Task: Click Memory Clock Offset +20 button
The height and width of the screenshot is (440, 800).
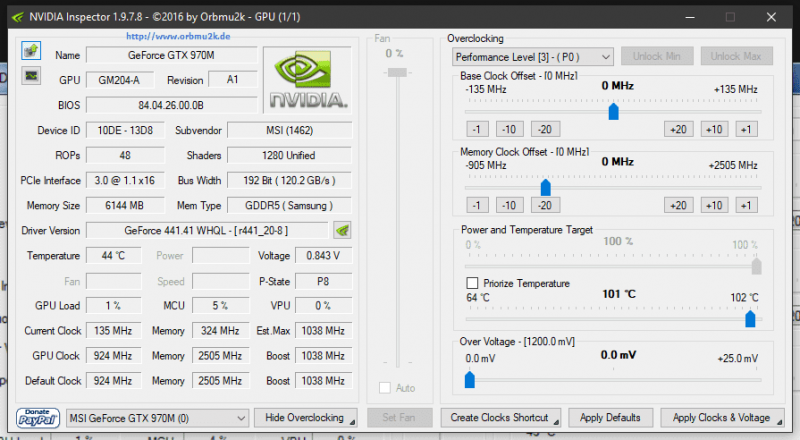Action: click(x=679, y=206)
